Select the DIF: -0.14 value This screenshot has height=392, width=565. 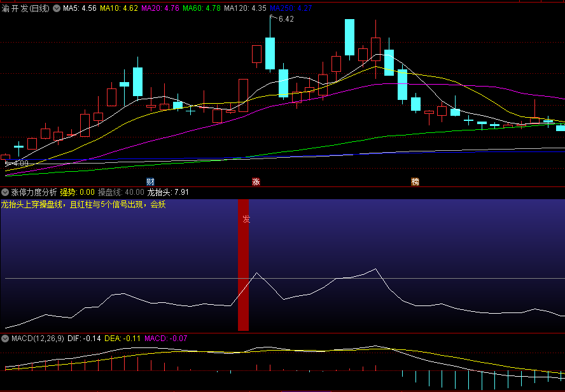coord(85,339)
